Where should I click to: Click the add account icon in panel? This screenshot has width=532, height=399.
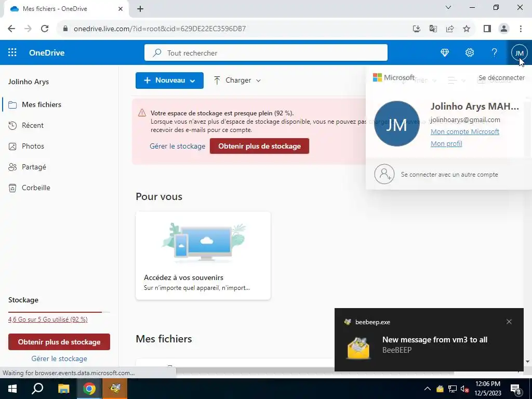[x=384, y=174]
